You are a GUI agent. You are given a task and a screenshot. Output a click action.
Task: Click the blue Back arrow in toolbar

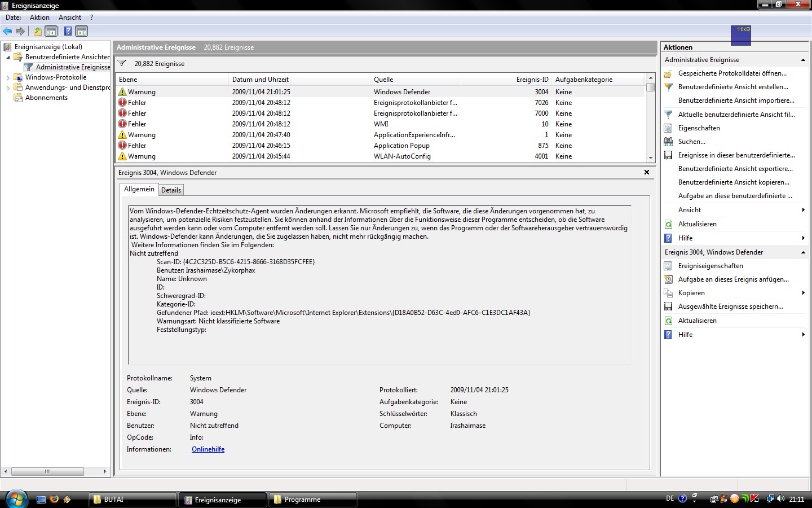pos(7,32)
